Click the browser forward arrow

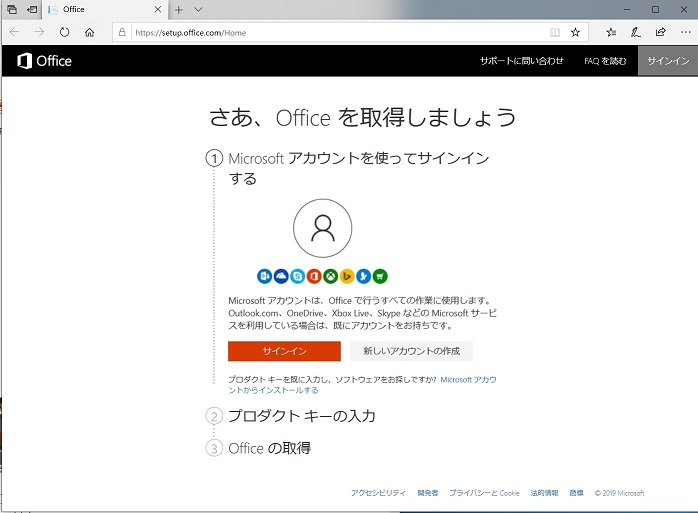(x=39, y=32)
